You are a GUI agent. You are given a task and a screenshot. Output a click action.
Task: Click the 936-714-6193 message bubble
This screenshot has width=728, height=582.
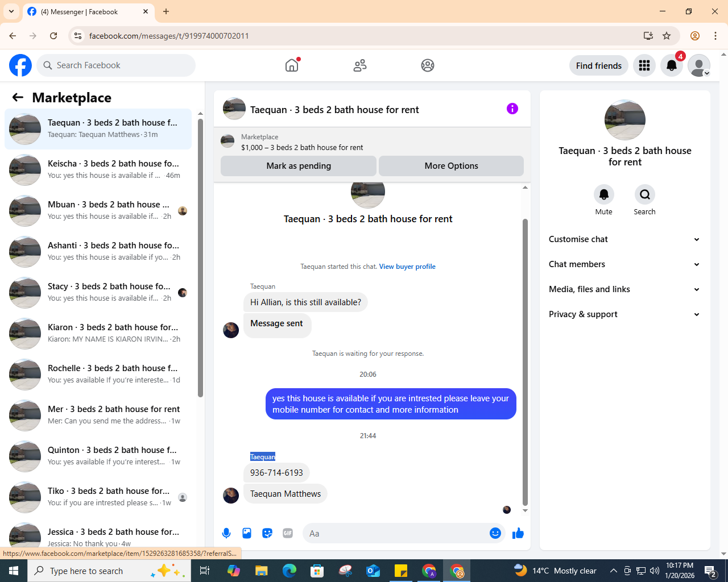pos(276,473)
